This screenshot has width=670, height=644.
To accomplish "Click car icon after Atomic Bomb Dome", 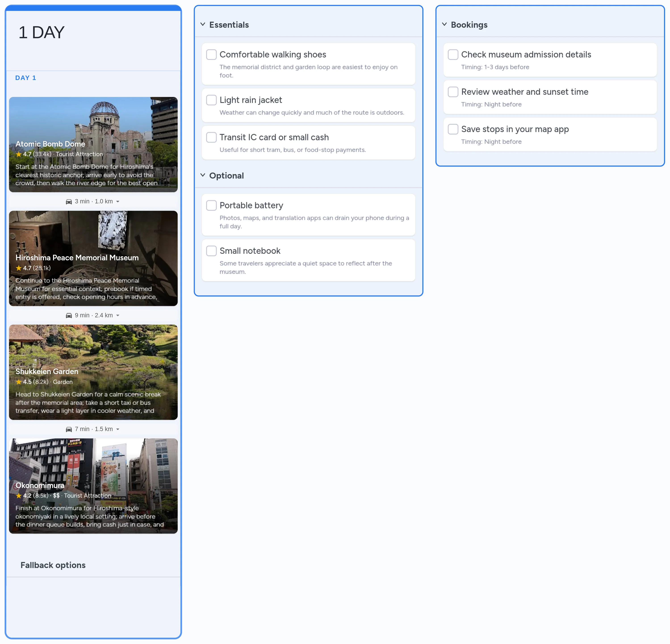I will [x=69, y=201].
